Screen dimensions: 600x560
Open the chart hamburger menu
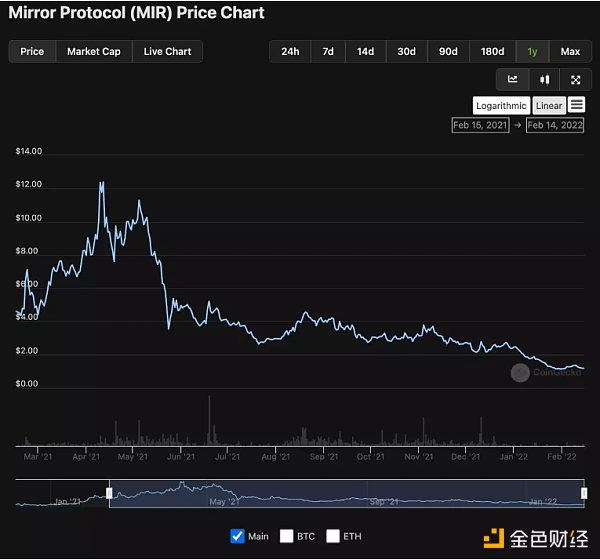(576, 104)
